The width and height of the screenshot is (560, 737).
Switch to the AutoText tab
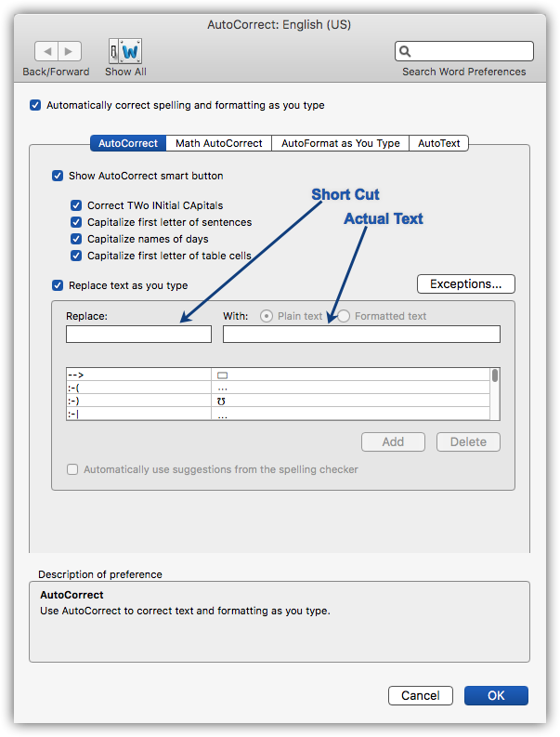(x=438, y=143)
